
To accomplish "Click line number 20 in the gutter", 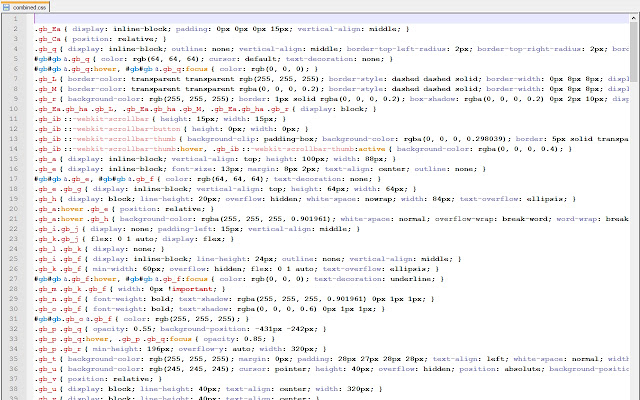I will 17,206.
